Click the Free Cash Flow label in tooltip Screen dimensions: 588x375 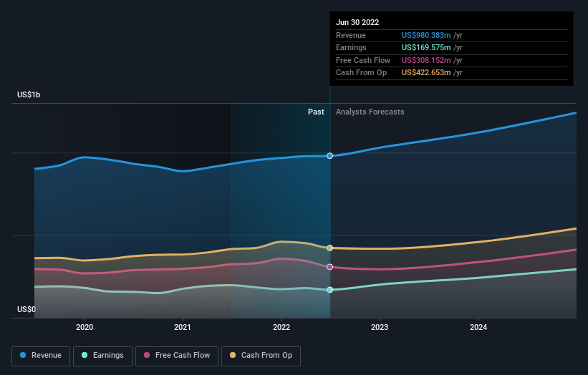click(363, 60)
